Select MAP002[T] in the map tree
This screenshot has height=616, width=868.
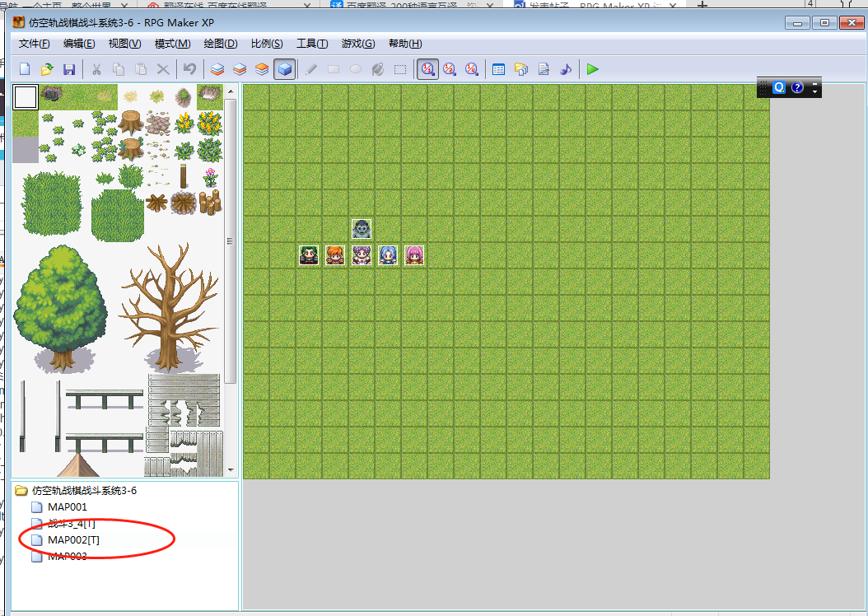pos(73,539)
